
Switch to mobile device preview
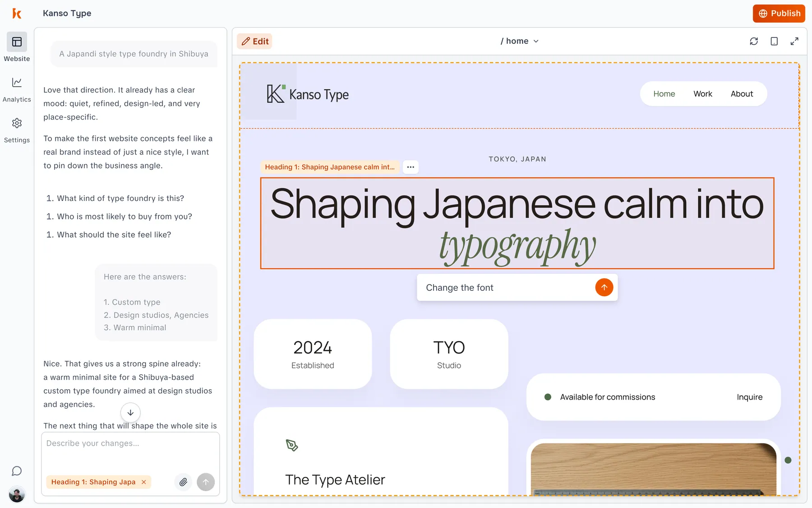774,41
